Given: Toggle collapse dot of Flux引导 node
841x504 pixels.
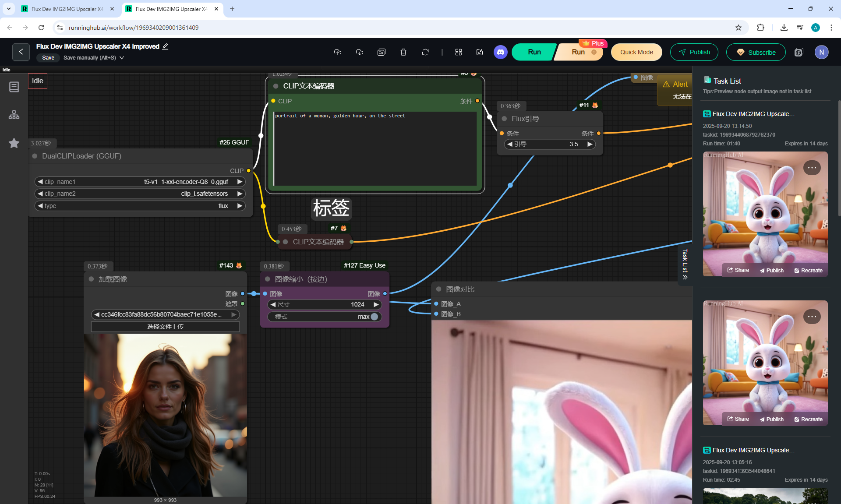Looking at the screenshot, I should (504, 119).
